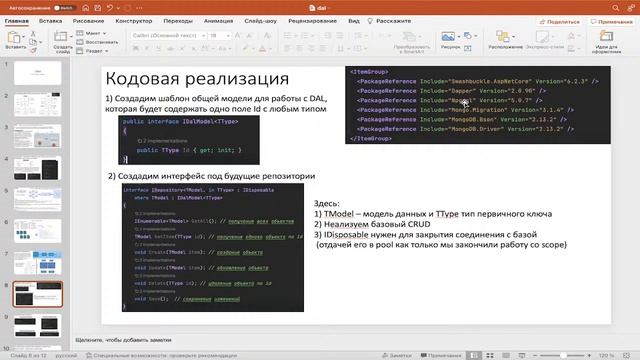Select slide 2 thumbnail
The image size is (640, 360).
(38, 104)
